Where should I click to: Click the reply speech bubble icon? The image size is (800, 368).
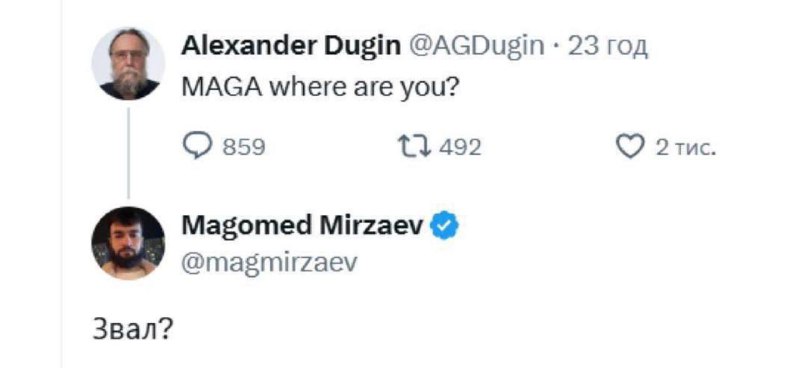click(x=196, y=148)
